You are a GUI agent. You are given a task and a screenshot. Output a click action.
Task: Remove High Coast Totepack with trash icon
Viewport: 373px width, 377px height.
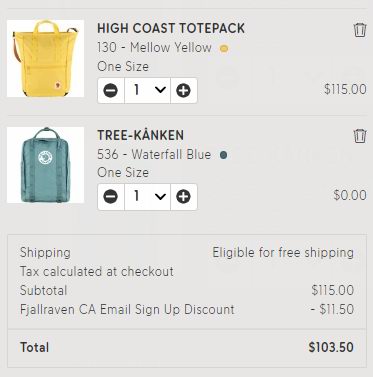coord(360,30)
